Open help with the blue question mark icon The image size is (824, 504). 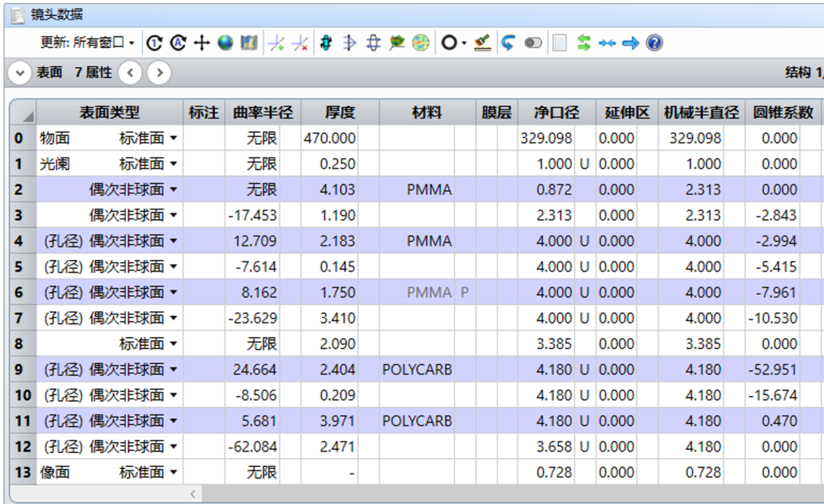655,43
